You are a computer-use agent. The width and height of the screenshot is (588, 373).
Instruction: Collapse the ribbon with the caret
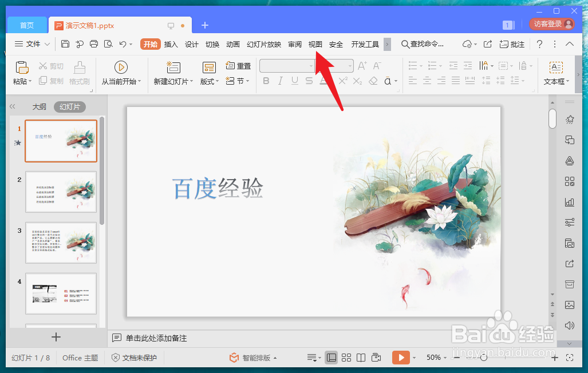click(569, 44)
